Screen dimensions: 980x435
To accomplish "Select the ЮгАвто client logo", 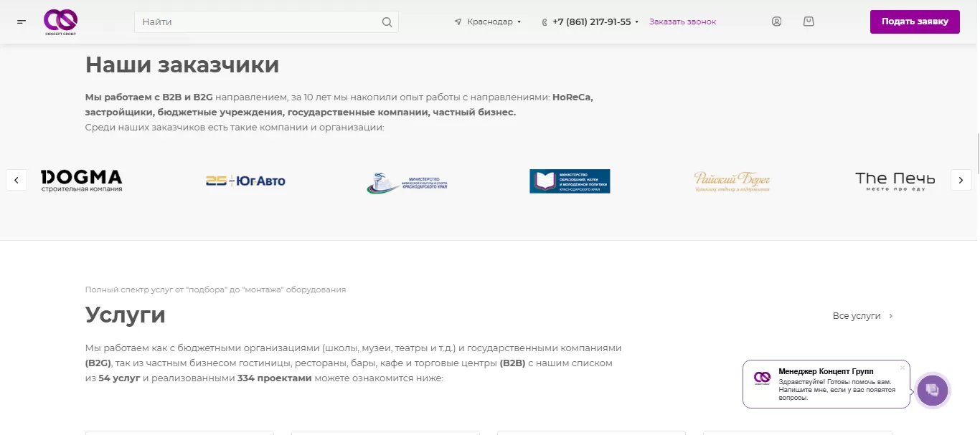I will pos(245,181).
